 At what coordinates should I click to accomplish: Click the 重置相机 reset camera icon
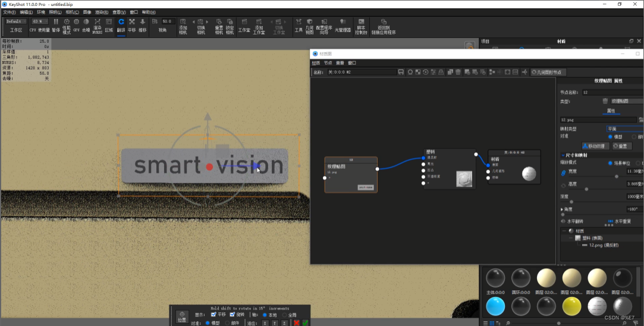(x=219, y=22)
